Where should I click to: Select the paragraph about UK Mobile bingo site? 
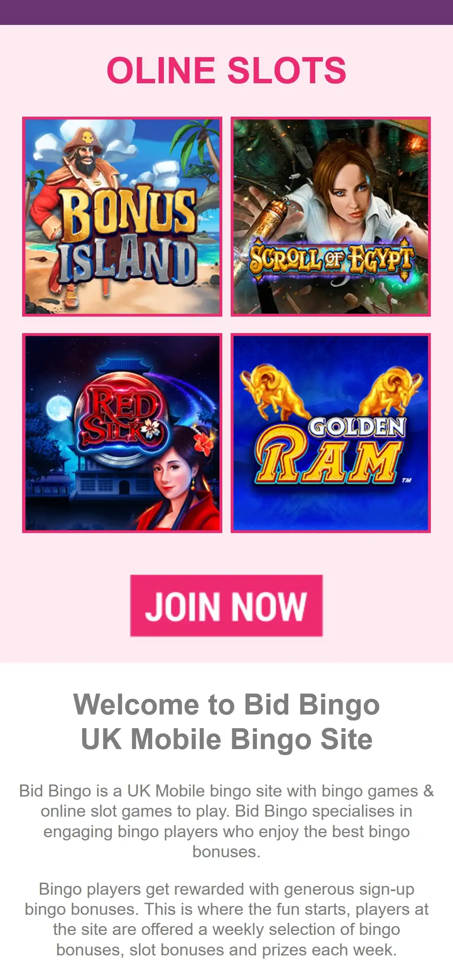226,821
